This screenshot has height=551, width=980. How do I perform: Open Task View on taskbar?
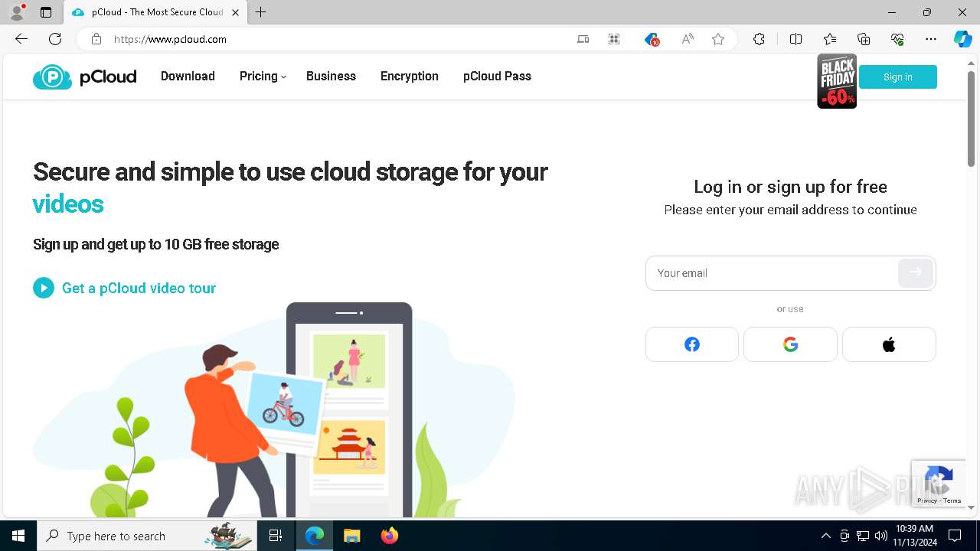[x=276, y=536]
